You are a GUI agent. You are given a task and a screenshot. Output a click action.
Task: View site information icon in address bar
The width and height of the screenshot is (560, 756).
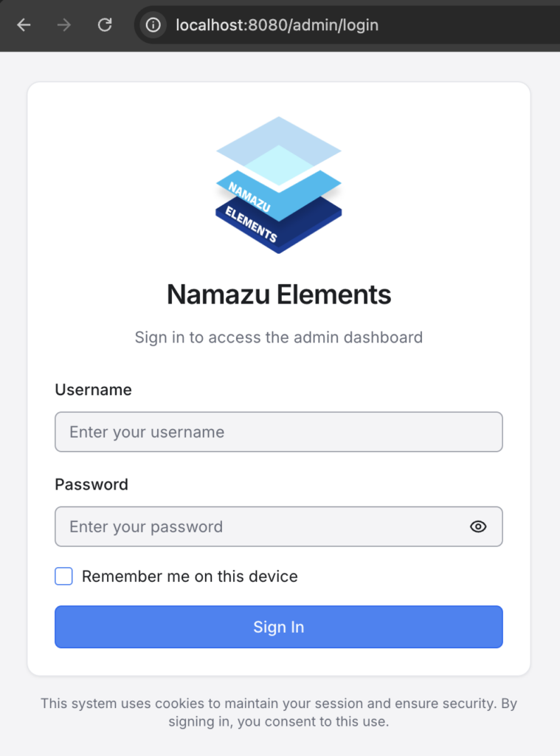[x=153, y=25]
